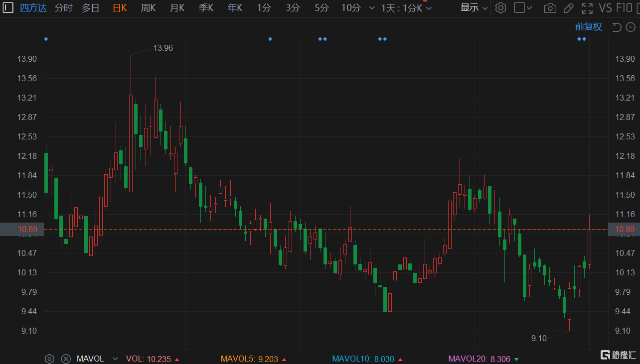The width and height of the screenshot is (640, 364).
Task: Activate the pencil drawing tool
Action: (568, 8)
